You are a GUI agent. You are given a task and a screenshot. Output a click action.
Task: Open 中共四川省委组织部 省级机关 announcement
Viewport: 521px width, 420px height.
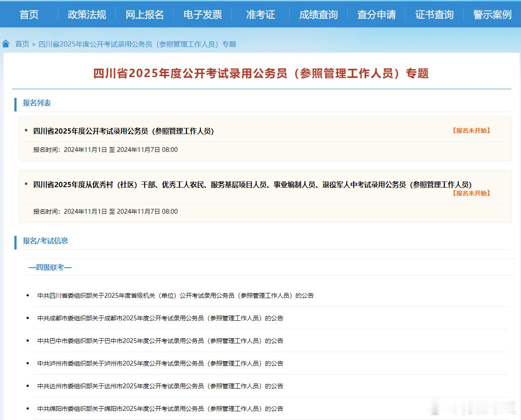click(176, 296)
